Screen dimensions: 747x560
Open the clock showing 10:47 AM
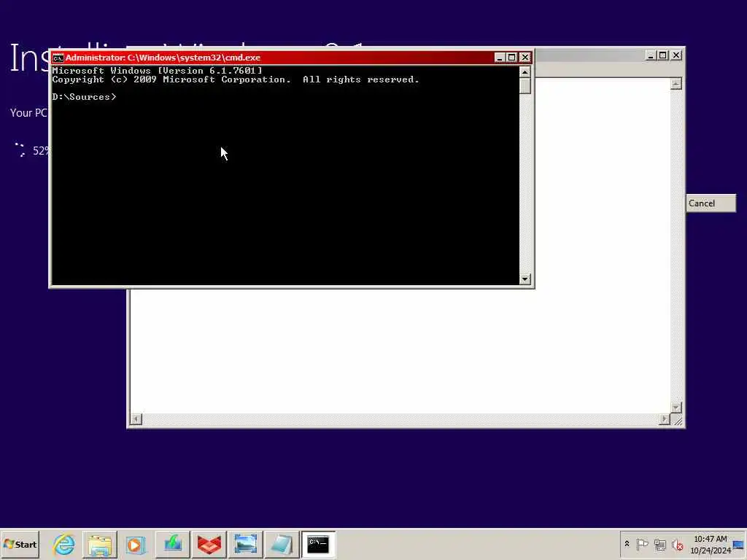pos(711,544)
